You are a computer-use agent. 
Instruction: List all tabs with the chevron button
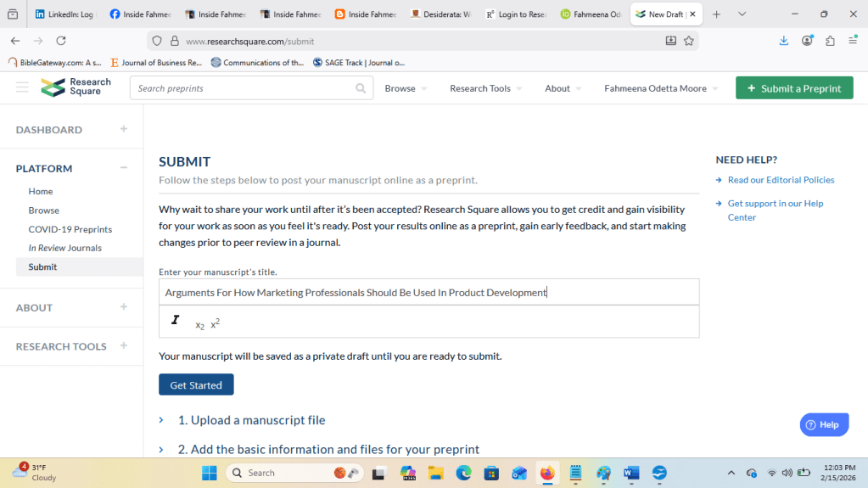coord(742,14)
